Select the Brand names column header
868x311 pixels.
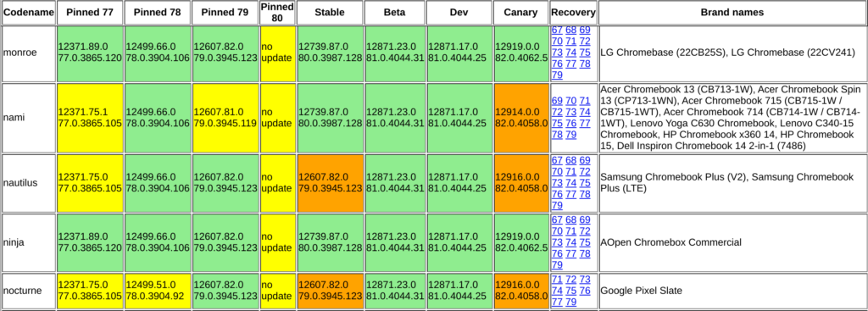(732, 12)
